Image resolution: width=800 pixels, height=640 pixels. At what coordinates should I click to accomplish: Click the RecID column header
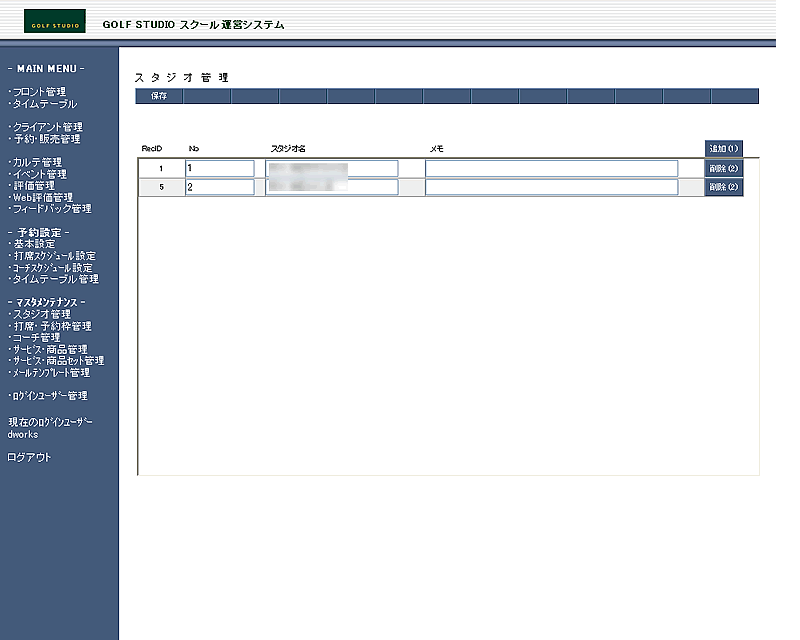tap(152, 149)
